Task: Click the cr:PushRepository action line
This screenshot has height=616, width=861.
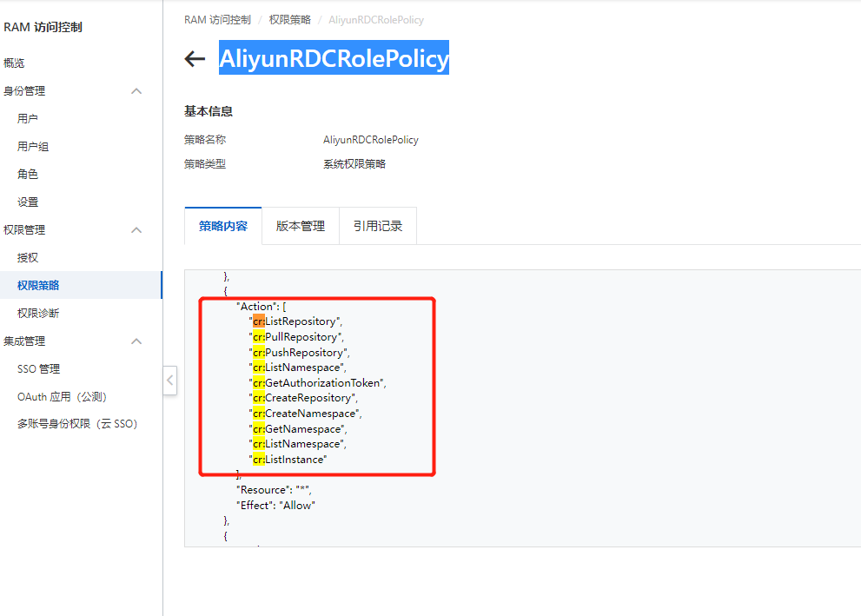Action: click(x=299, y=352)
